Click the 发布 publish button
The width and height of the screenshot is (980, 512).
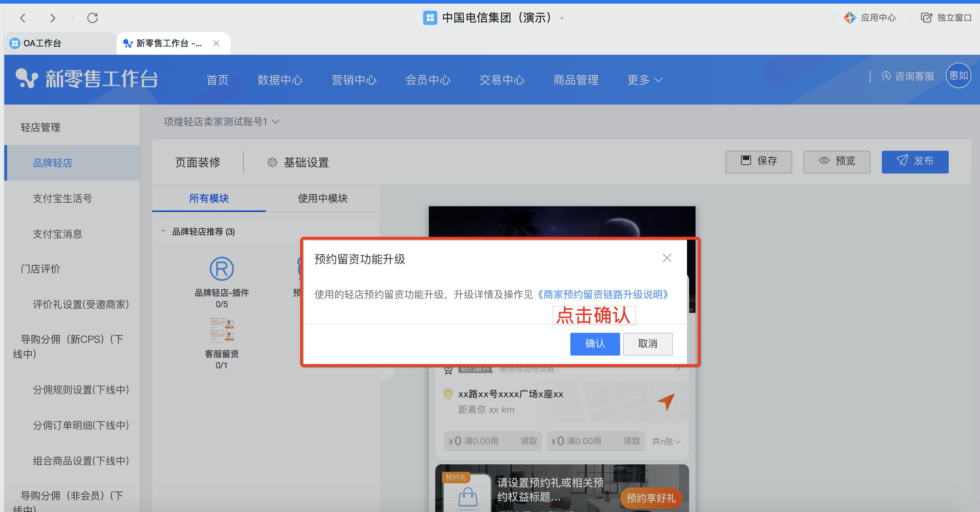click(x=915, y=162)
